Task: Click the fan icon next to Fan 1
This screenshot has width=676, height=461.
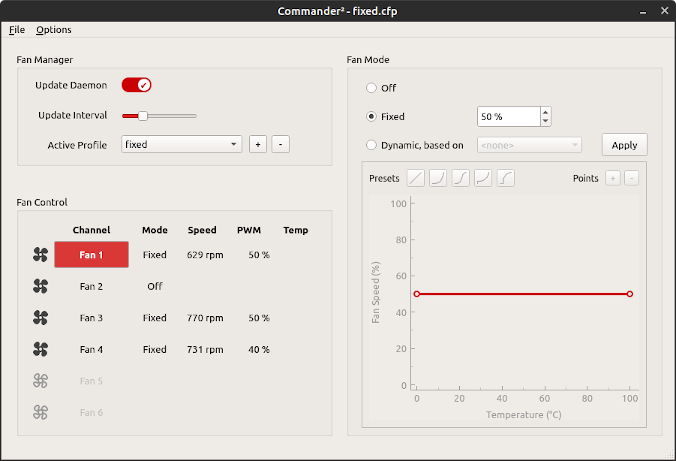Action: pos(41,254)
